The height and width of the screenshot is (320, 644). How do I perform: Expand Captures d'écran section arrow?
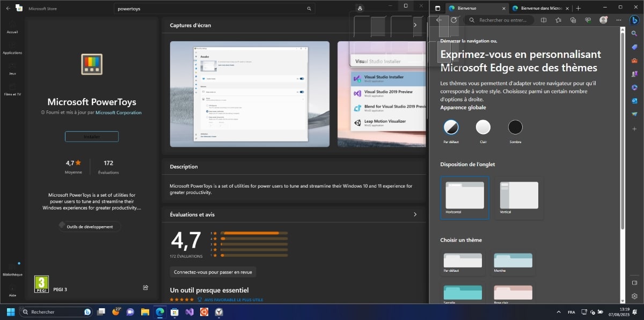coord(415,25)
